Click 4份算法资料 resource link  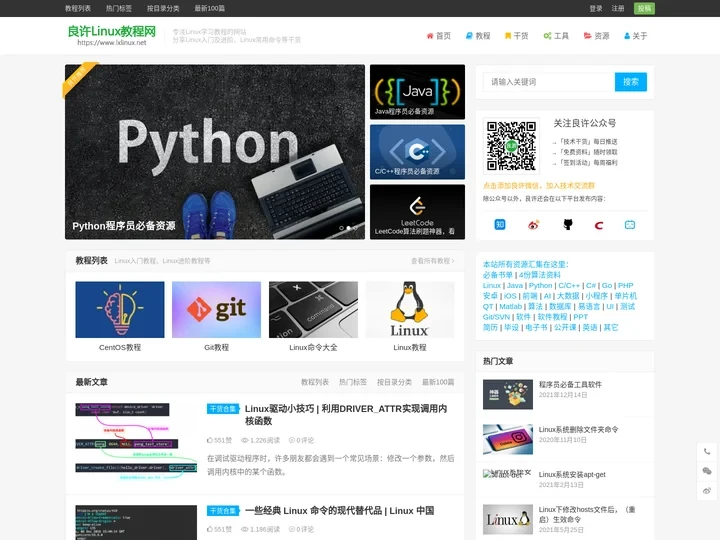[x=540, y=275]
